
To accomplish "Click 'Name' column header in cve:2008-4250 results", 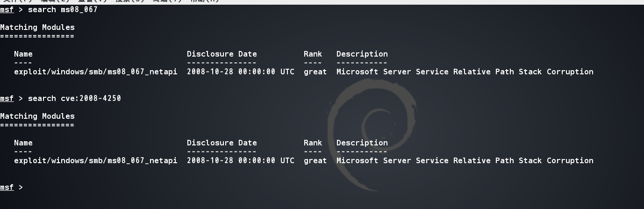I will (23, 143).
